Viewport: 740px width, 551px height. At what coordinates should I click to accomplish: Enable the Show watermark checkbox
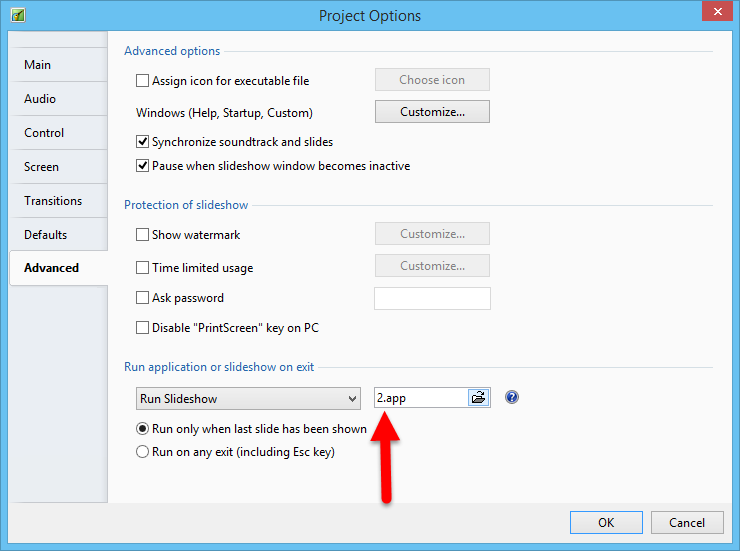[x=142, y=235]
